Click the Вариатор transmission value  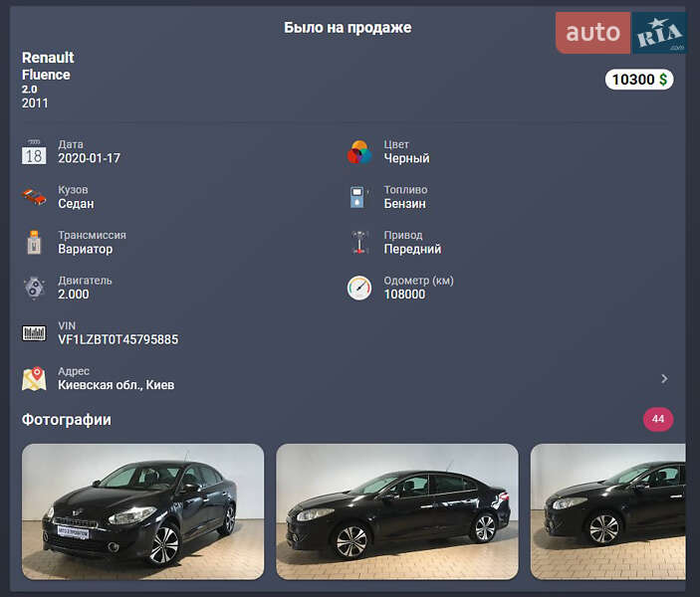86,249
